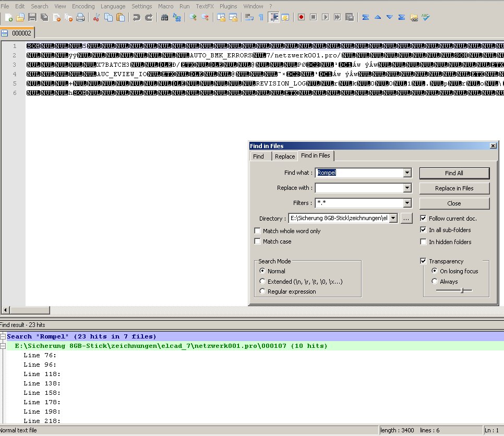The height and width of the screenshot is (436, 504).
Task: Enable Match whole word only checkbox
Action: coord(257,231)
